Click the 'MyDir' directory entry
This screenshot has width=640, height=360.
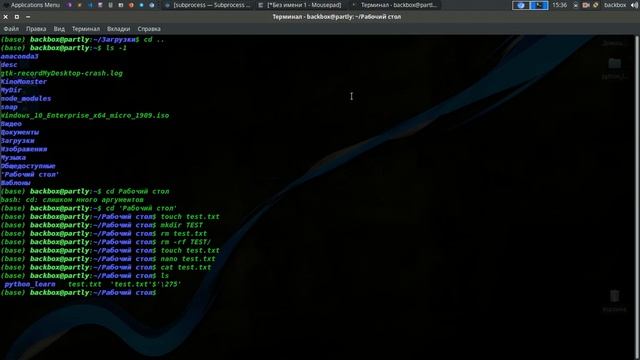click(x=11, y=90)
